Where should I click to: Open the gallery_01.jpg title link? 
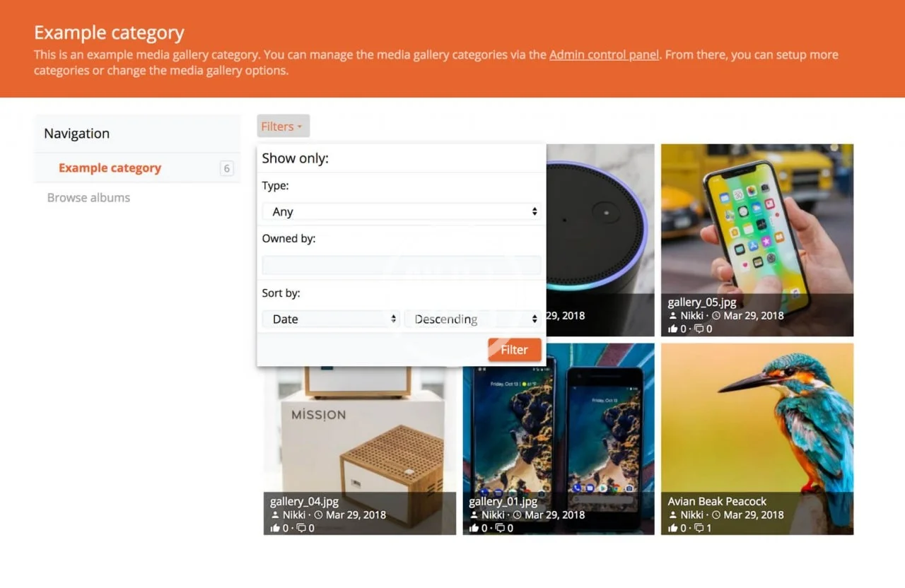(503, 502)
